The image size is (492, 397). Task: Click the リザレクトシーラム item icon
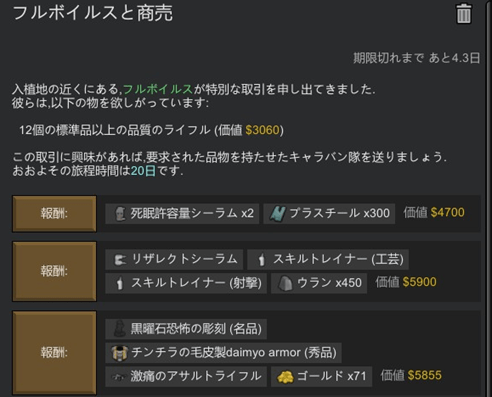(120, 260)
